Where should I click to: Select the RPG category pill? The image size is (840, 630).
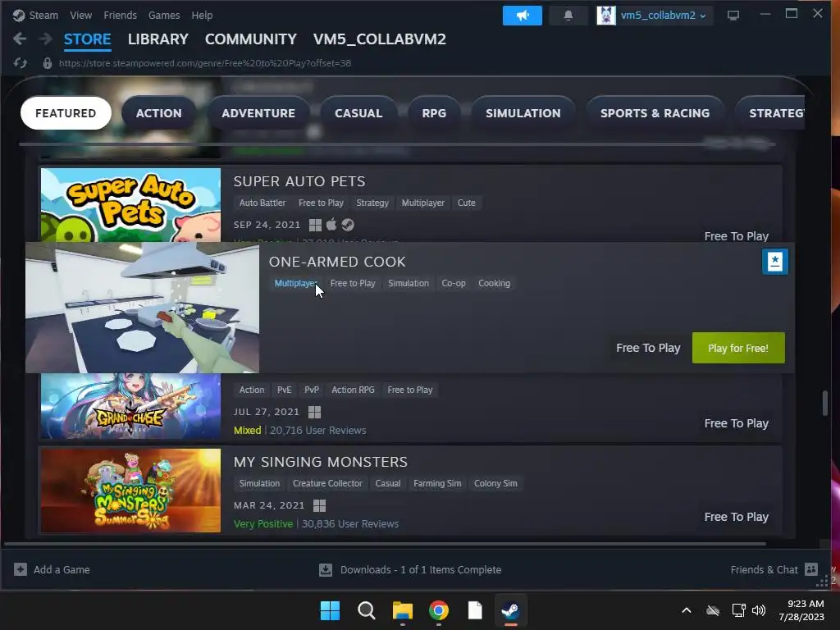click(434, 113)
